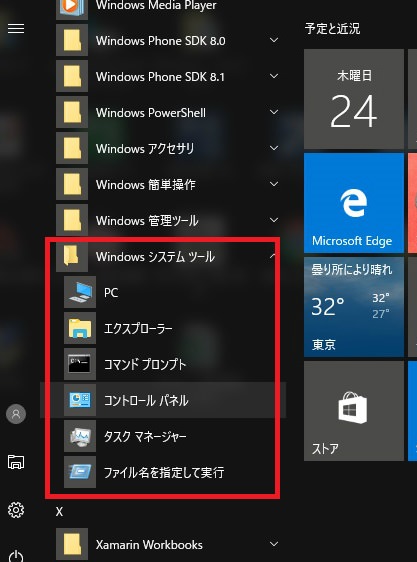The image size is (417, 562).
Task: Click the Windows Phone SDK 8.0 folder icon
Action: coord(72,41)
